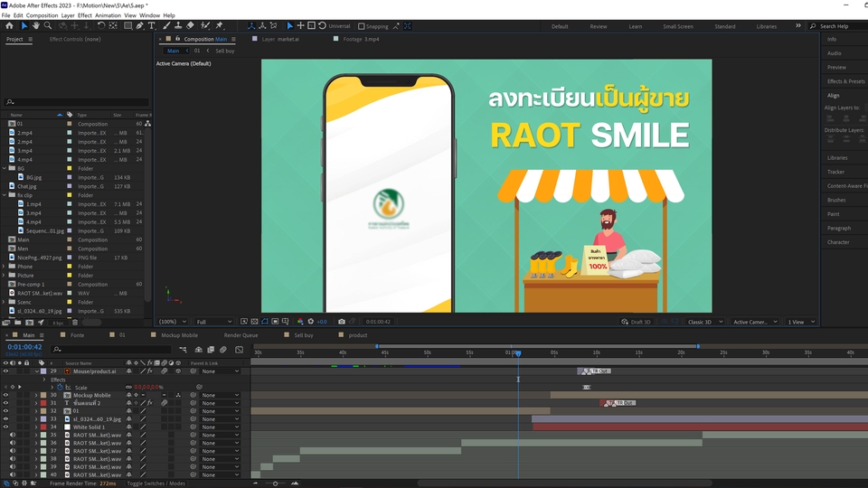Open the Graph Editor icon
Screen dimensions: 868x488
coord(239,350)
